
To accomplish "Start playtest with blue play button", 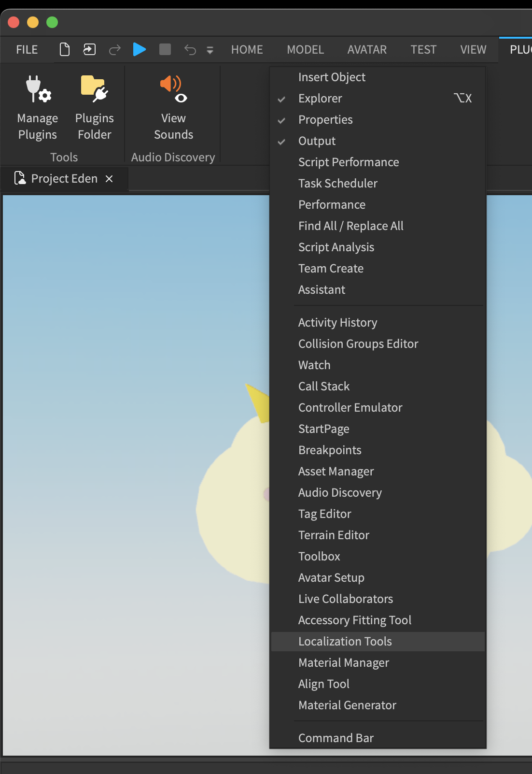I will (140, 49).
